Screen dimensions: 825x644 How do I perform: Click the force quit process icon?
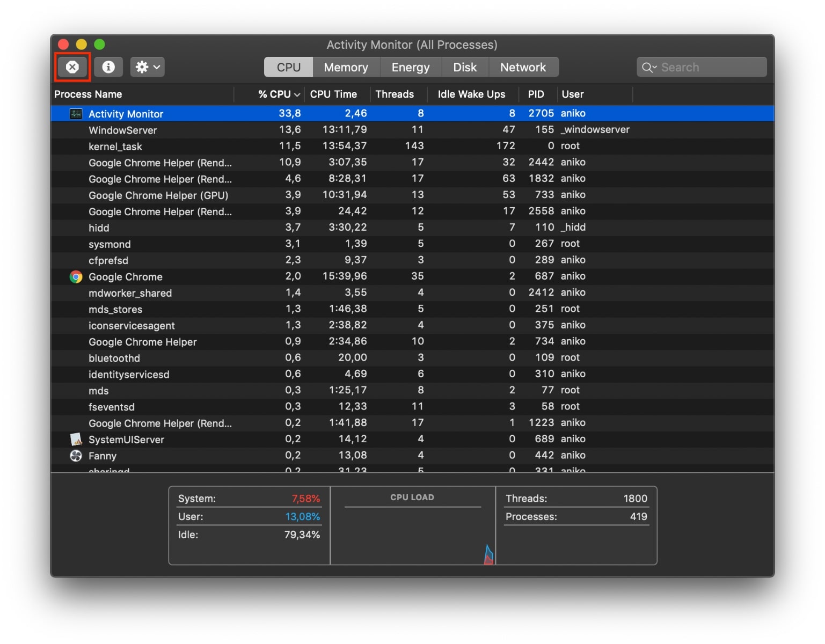click(72, 67)
